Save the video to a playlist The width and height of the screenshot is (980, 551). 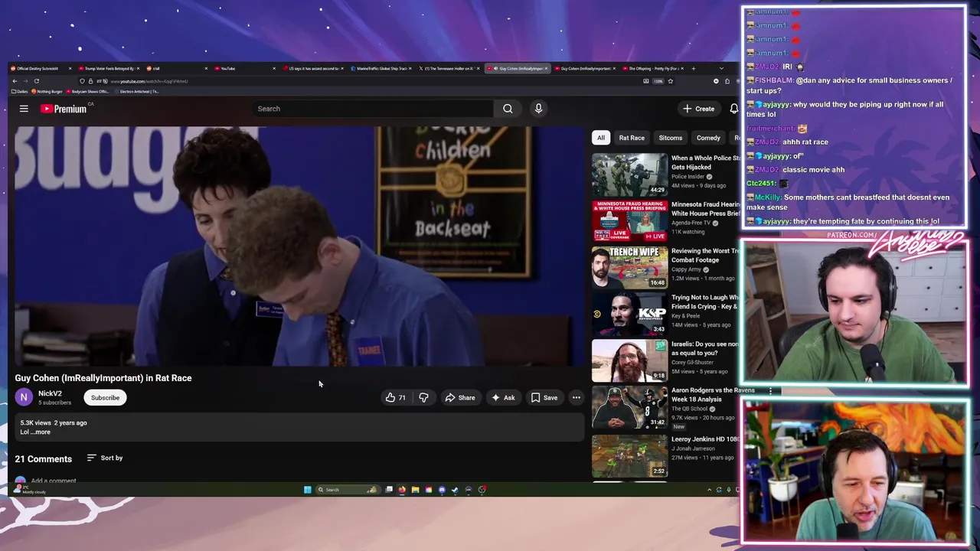click(544, 398)
